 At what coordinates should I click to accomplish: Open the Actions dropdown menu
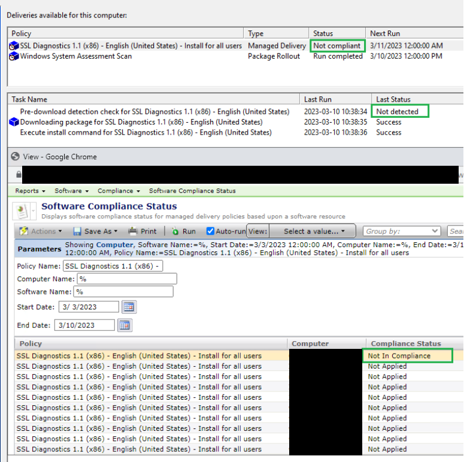pos(41,231)
